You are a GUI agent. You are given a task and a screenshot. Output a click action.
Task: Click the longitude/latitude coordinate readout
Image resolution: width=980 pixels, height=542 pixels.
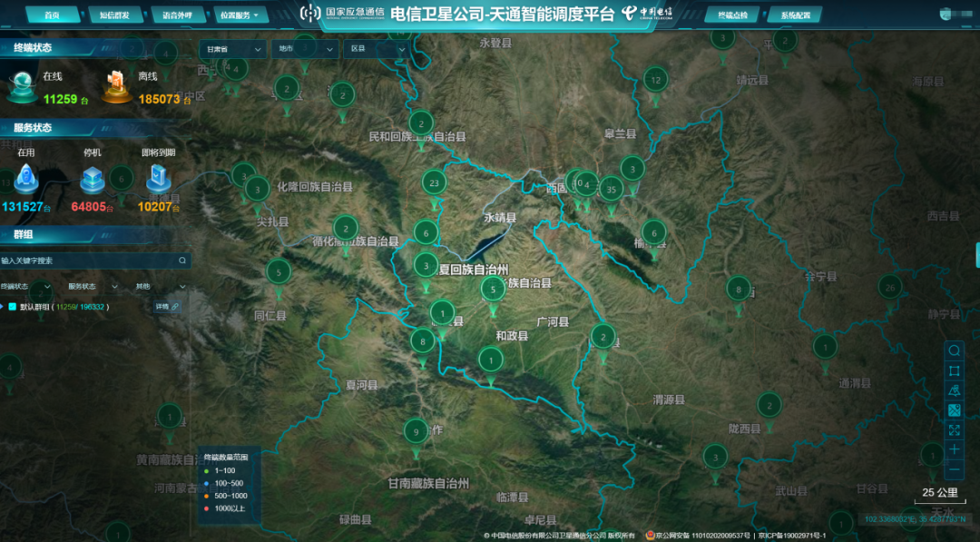pyautogui.click(x=915, y=519)
